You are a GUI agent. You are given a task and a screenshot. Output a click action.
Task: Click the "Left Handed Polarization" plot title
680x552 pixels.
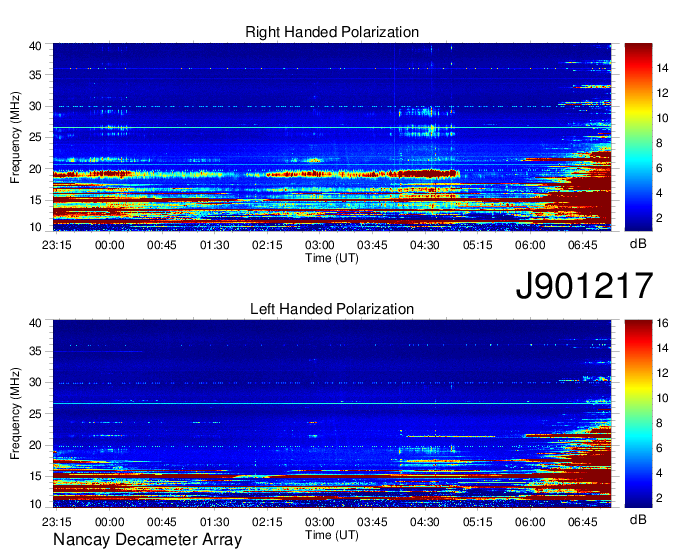tap(332, 309)
